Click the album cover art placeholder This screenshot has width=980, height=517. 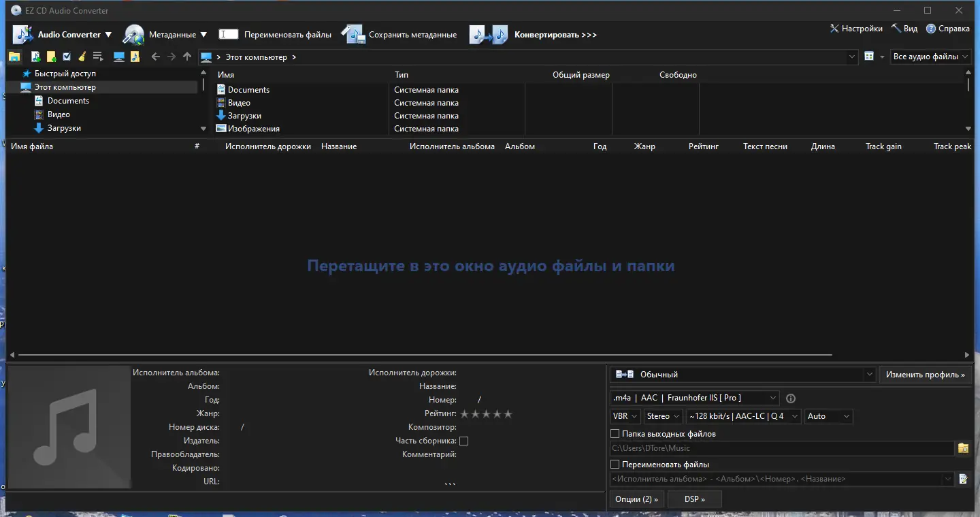tap(69, 427)
